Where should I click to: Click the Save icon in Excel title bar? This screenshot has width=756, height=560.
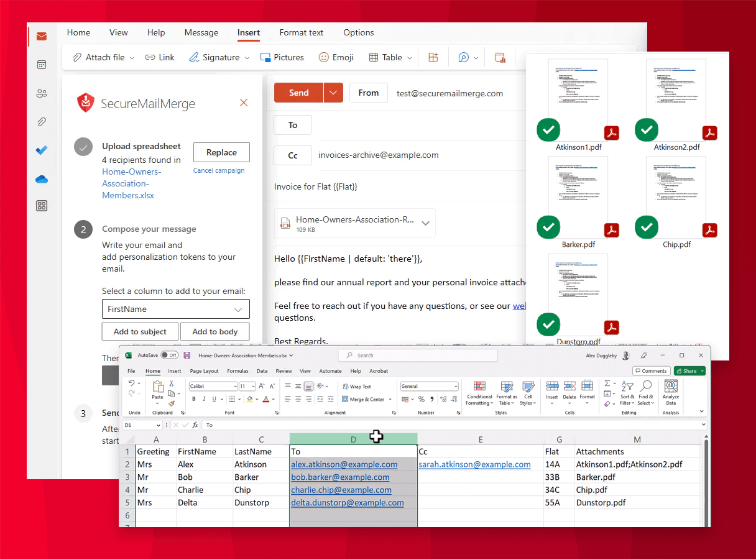(x=187, y=356)
